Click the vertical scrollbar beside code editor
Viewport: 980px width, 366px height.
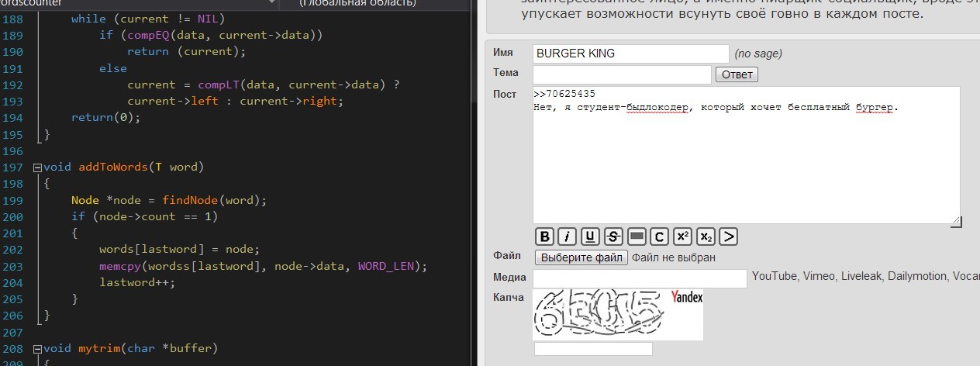pos(473,188)
